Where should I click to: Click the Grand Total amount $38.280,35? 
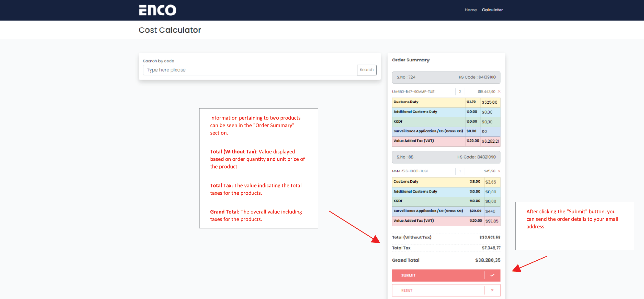[488, 260]
